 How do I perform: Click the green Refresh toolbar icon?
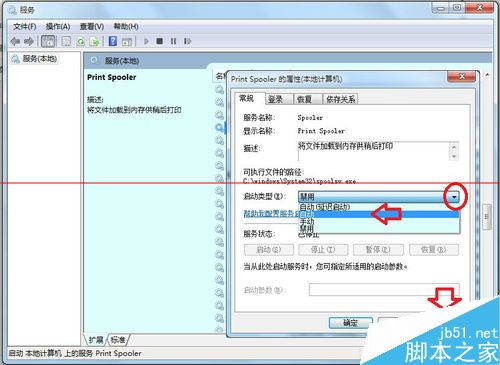coord(80,41)
